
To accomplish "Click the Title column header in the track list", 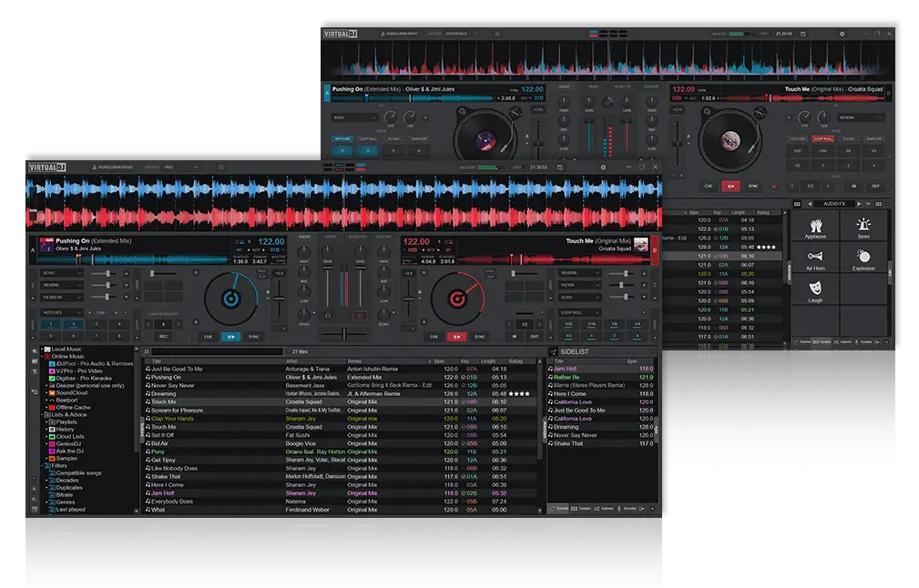I will [157, 361].
